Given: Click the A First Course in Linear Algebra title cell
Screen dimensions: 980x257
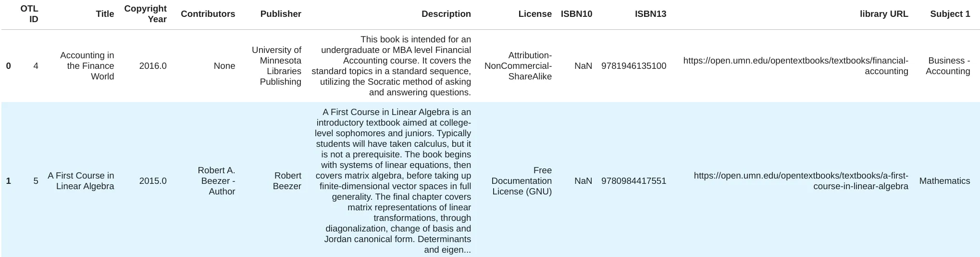Looking at the screenshot, I should point(81,181).
